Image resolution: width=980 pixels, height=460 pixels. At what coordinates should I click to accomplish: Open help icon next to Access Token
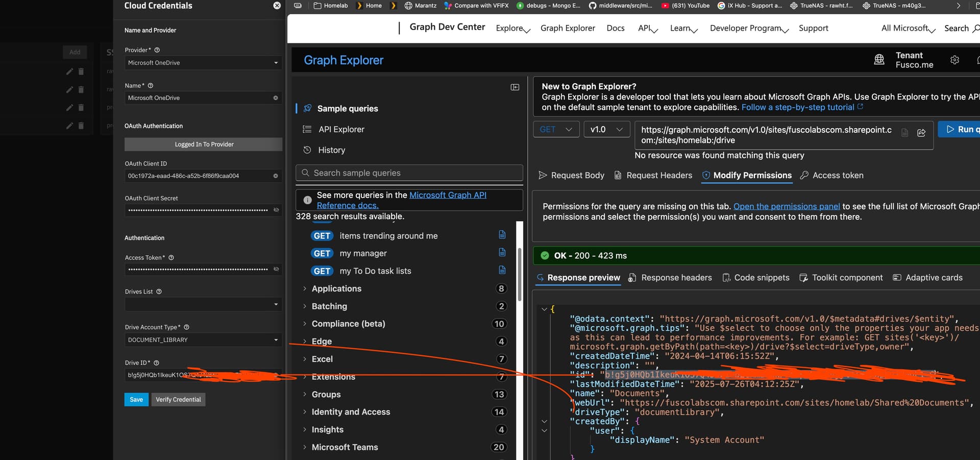point(171,258)
